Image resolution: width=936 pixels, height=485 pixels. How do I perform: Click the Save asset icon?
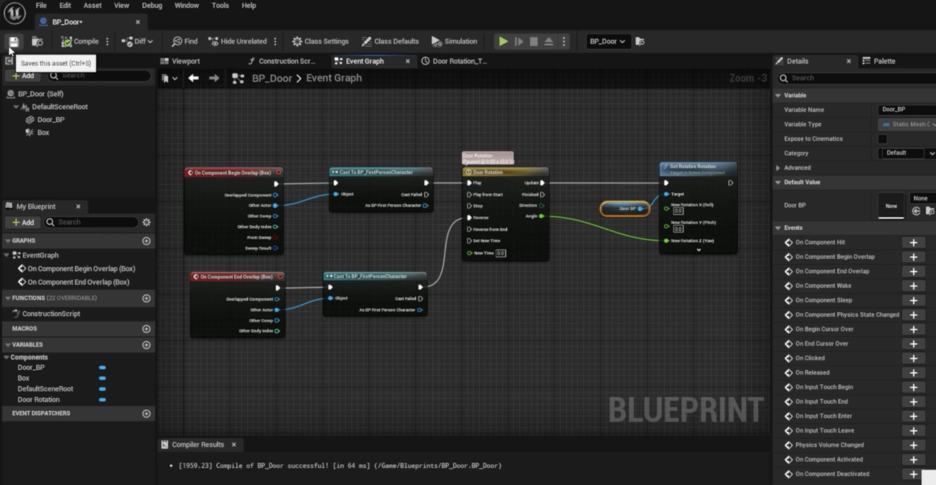(13, 41)
